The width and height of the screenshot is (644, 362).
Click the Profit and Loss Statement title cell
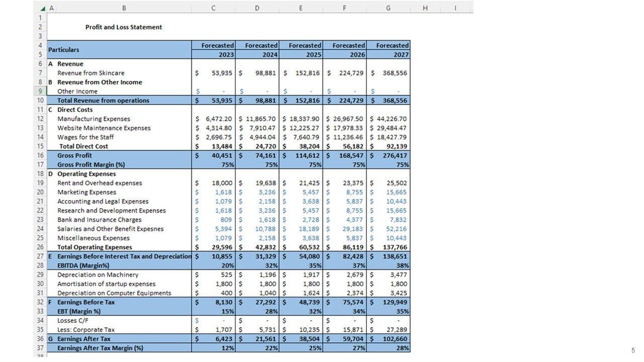coord(124,27)
